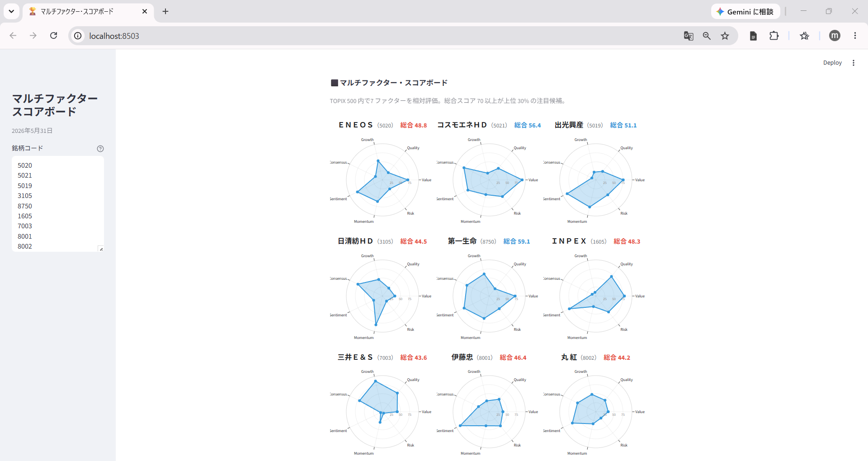Open the extensions puzzle icon

(774, 36)
